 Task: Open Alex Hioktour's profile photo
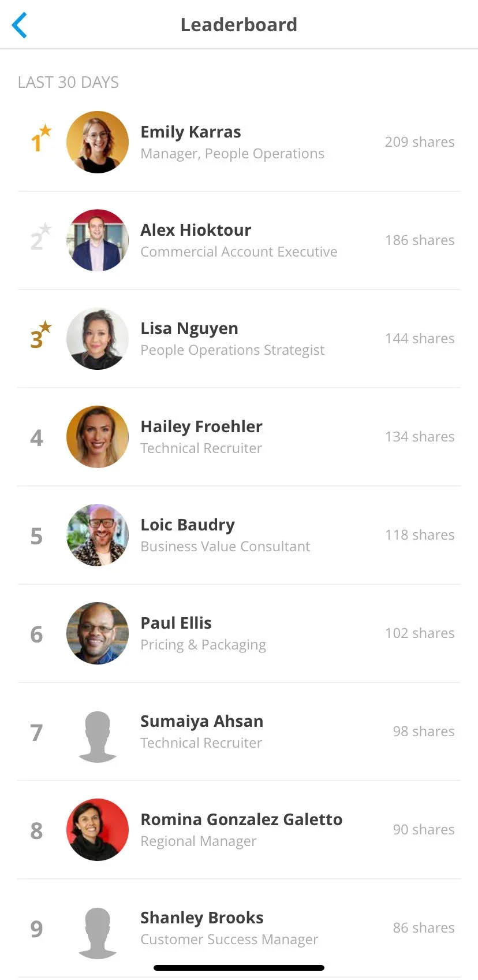click(x=98, y=240)
